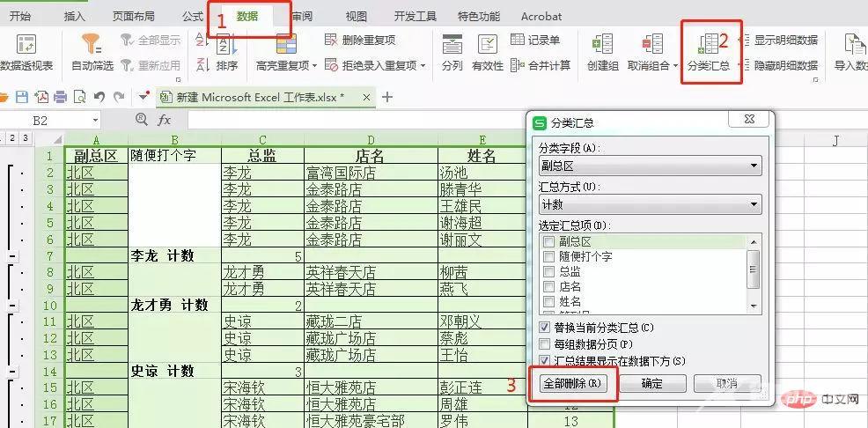Click the 有效性 (data validation) icon
Image resolution: width=868 pixels, height=428 pixels.
(487, 46)
